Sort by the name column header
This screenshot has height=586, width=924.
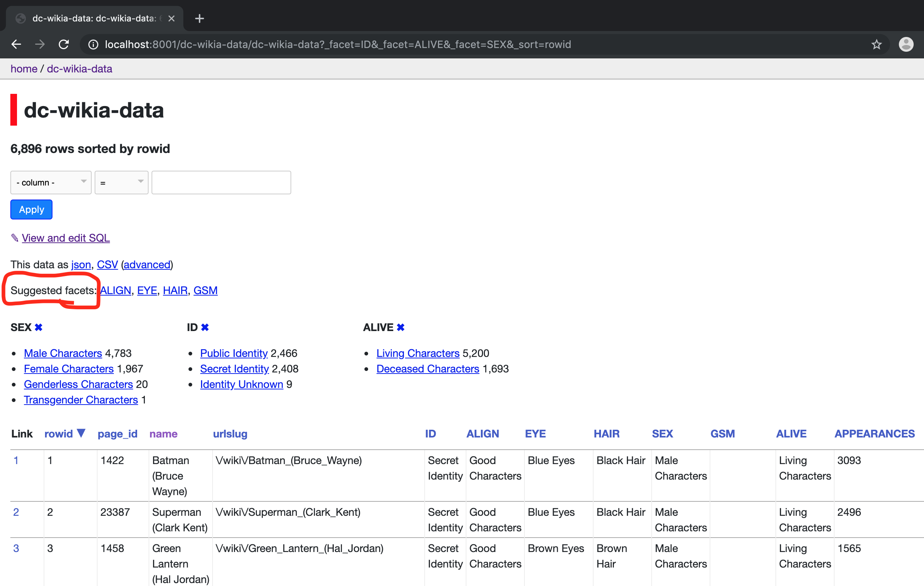click(163, 434)
